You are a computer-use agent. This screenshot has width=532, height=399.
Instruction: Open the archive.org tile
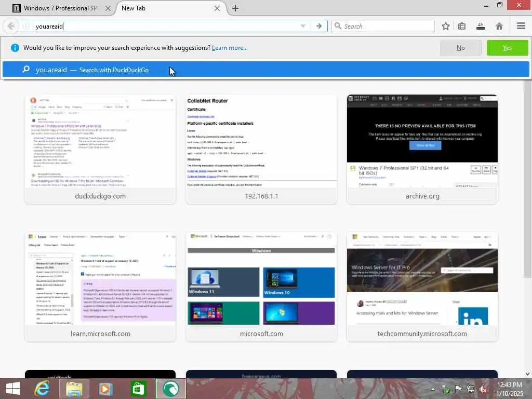click(422, 149)
